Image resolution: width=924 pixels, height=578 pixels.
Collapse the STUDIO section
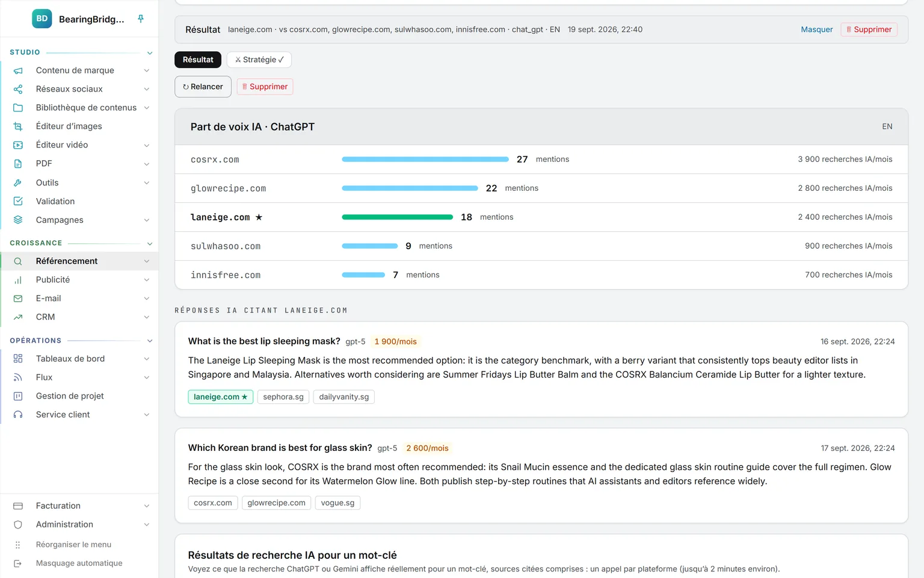150,53
